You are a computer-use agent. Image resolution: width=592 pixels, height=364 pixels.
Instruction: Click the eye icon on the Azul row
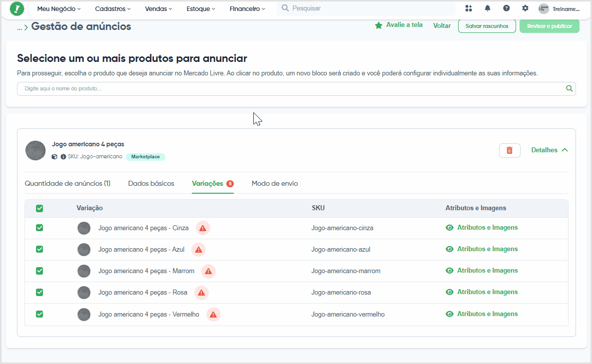pyautogui.click(x=449, y=249)
